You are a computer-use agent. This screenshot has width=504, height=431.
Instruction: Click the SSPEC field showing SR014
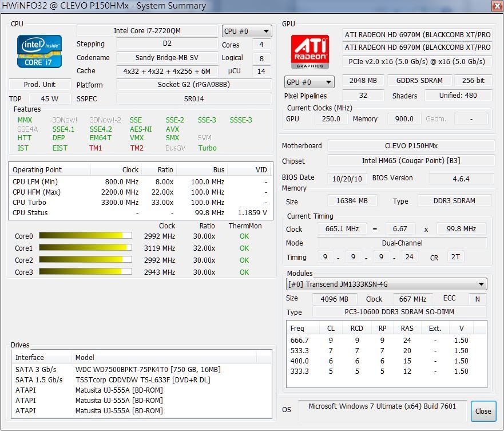pos(194,98)
